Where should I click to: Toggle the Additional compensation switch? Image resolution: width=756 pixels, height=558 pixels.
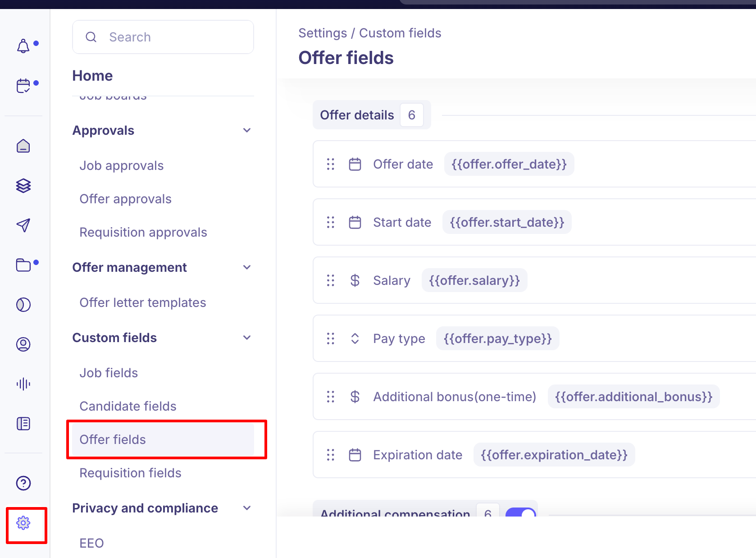pyautogui.click(x=520, y=512)
